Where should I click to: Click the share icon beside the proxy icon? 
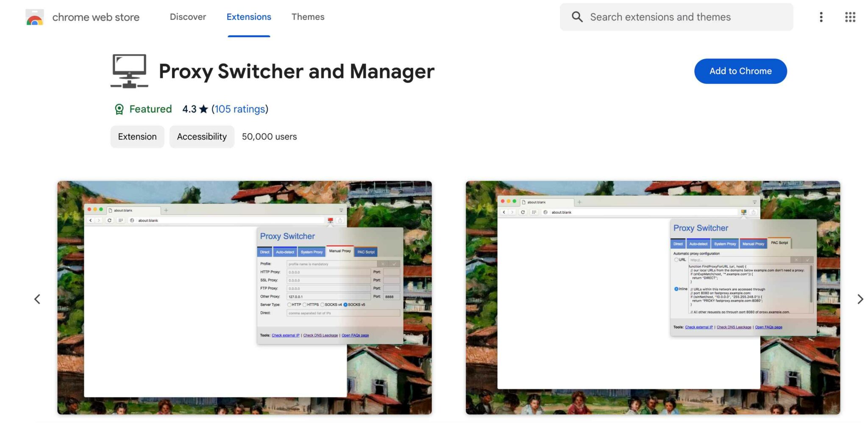click(x=339, y=220)
